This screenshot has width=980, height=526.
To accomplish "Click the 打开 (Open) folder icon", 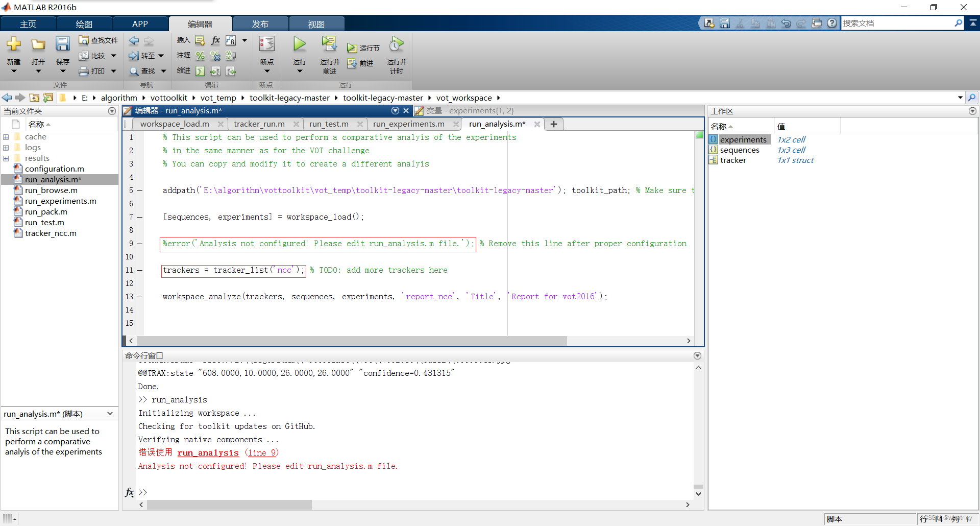I will [38, 44].
